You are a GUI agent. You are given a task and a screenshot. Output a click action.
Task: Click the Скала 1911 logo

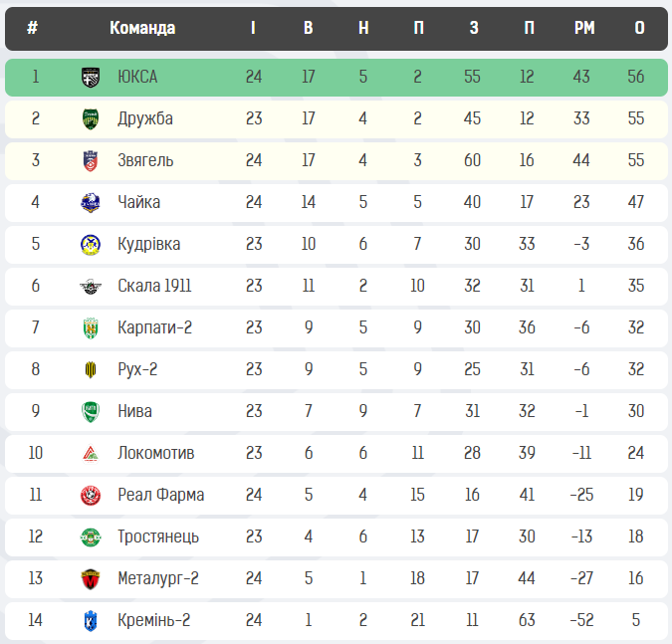[91, 286]
